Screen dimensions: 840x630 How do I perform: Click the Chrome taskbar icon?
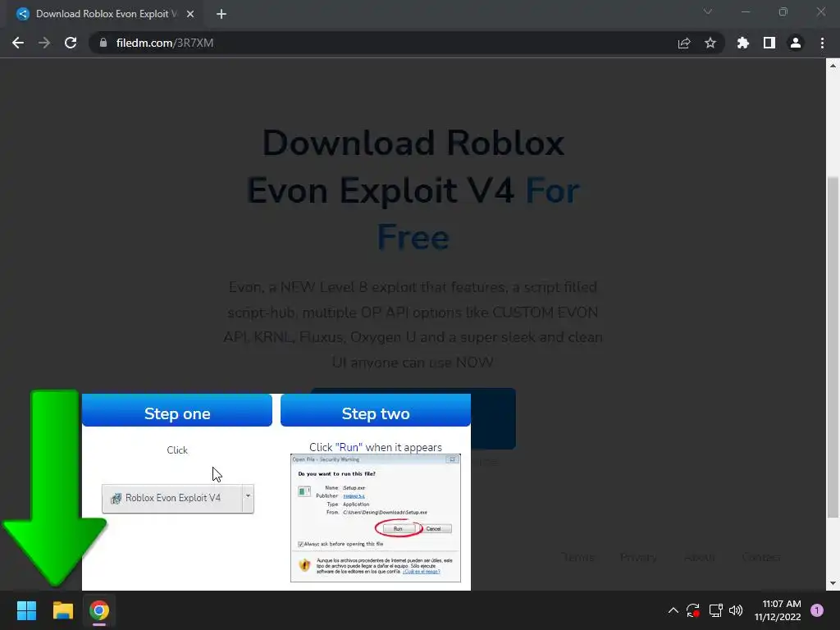pyautogui.click(x=99, y=610)
